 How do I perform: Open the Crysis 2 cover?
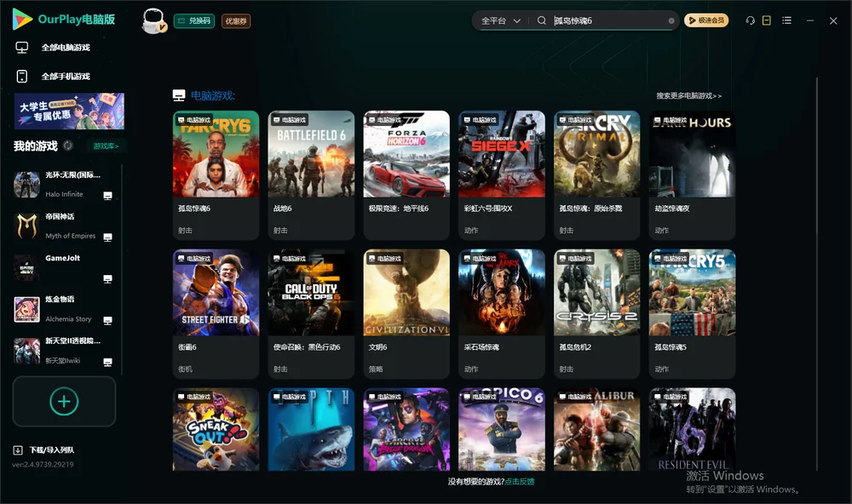pyautogui.click(x=596, y=292)
